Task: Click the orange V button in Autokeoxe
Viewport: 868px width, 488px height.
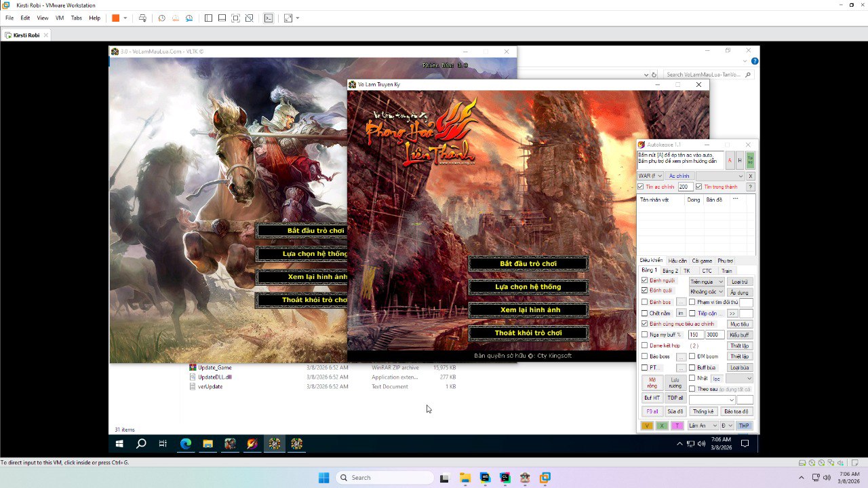Action: tap(647, 426)
